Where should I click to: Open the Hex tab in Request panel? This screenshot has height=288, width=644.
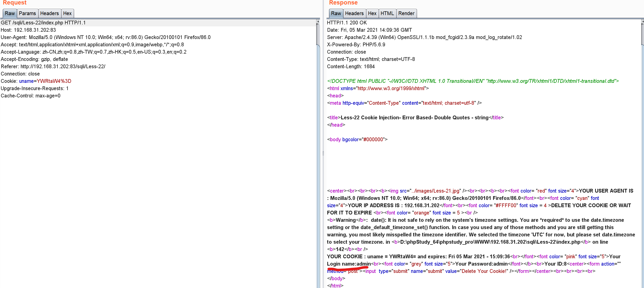(x=67, y=13)
